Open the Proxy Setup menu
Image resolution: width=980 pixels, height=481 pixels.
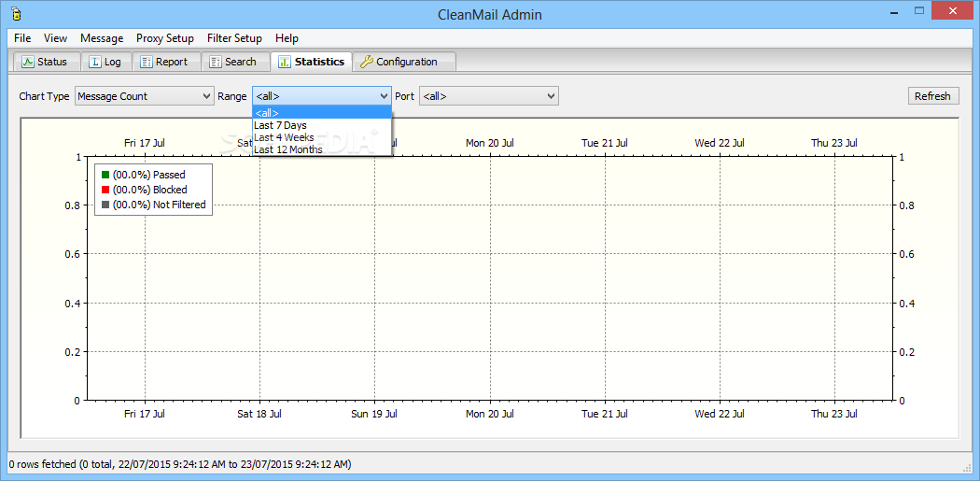(x=165, y=38)
